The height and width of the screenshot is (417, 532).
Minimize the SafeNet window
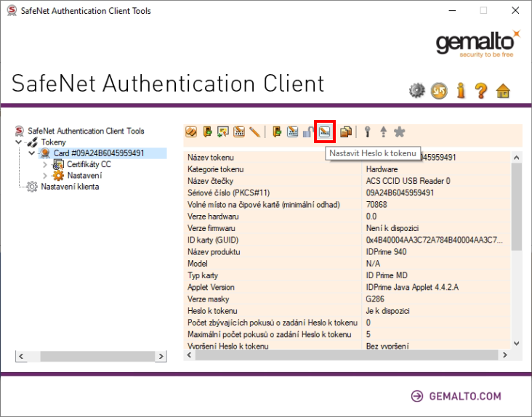(452, 10)
